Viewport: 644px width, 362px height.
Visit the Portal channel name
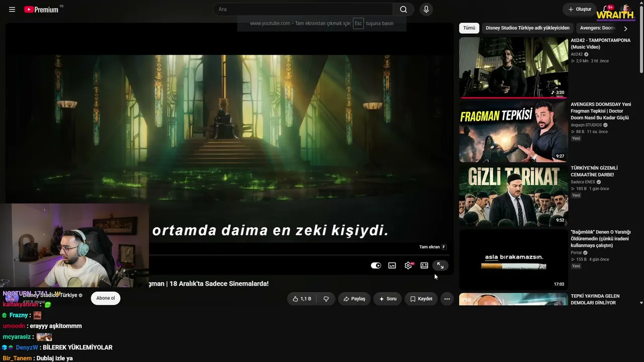pyautogui.click(x=576, y=253)
